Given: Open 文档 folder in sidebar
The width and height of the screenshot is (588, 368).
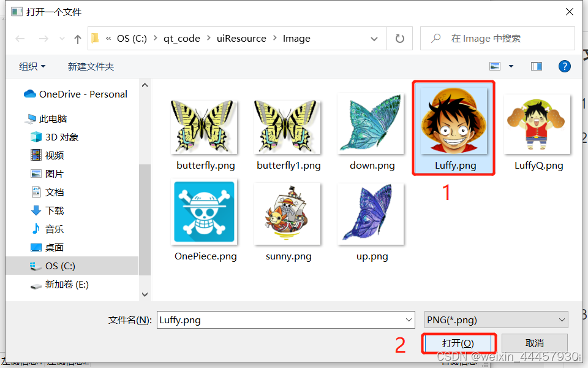Looking at the screenshot, I should 47,192.
